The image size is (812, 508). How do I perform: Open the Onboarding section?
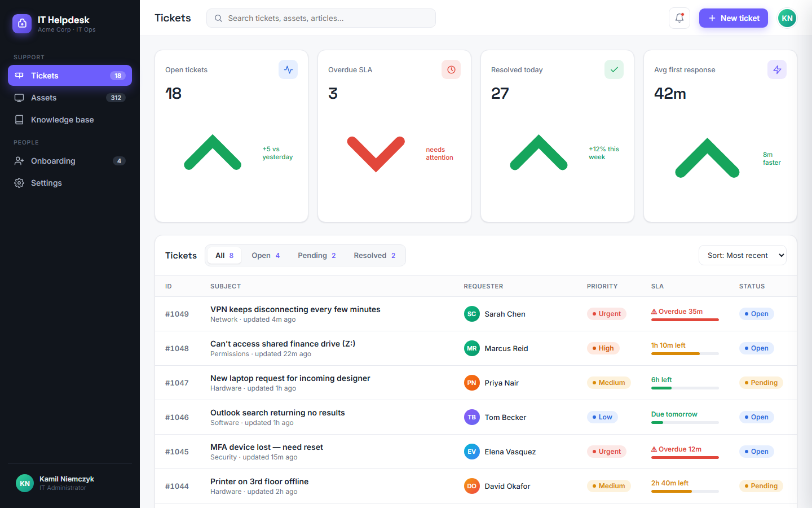coord(70,161)
